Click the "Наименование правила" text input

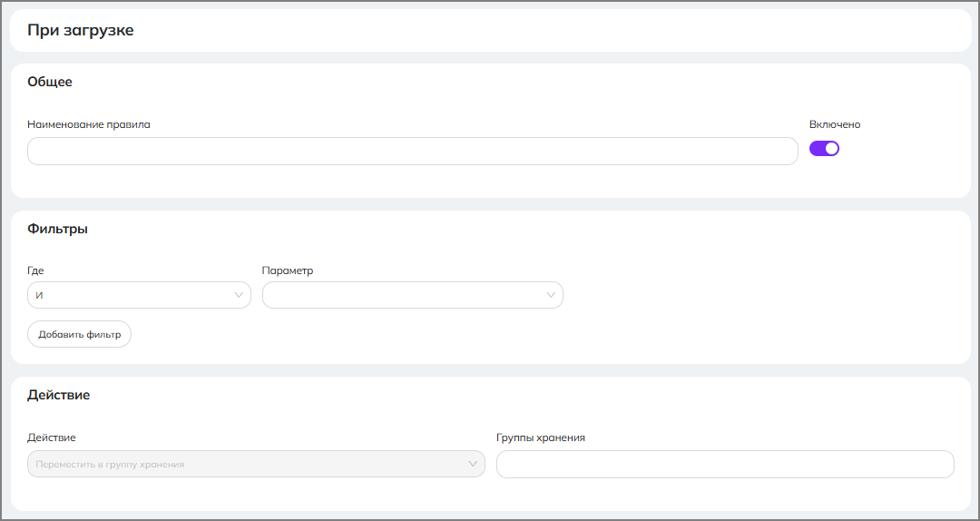pos(412,152)
